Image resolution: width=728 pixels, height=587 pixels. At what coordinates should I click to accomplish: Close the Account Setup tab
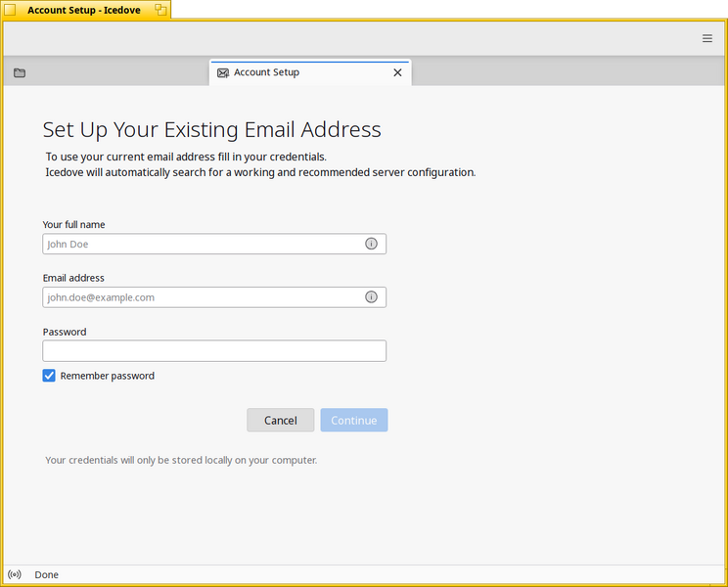[397, 72]
